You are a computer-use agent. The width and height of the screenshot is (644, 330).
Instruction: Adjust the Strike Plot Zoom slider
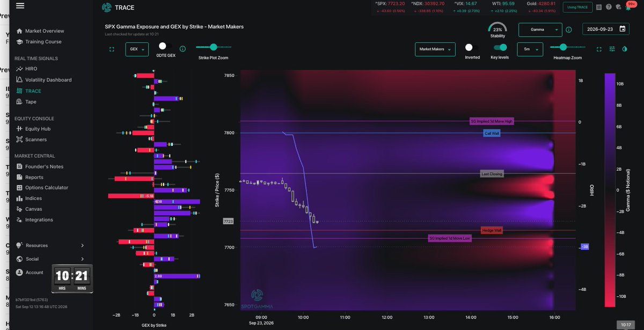coord(214,47)
